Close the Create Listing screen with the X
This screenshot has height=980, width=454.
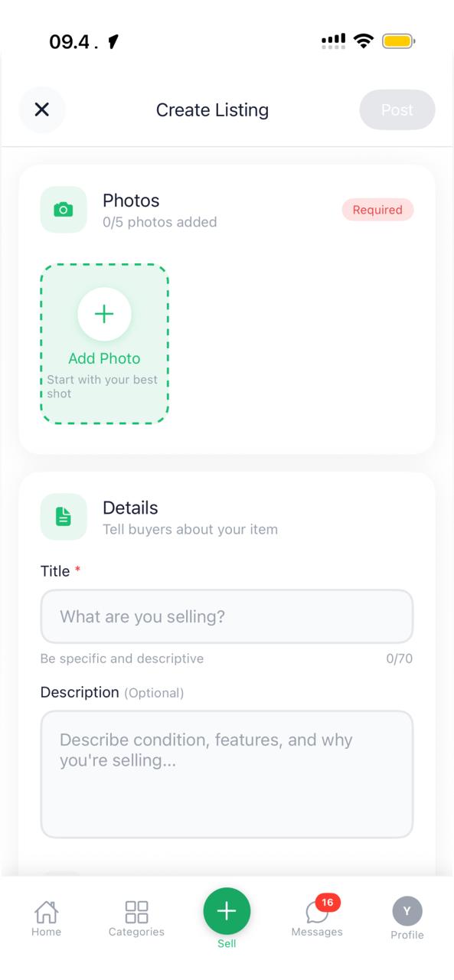tap(42, 109)
